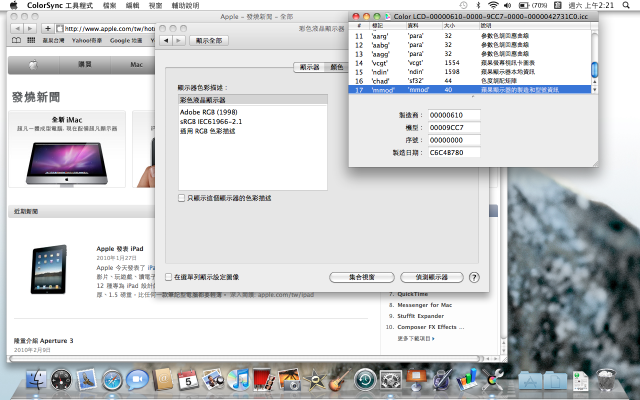Open Address Book in the Dock
This screenshot has height=400, width=640.
tap(163, 379)
